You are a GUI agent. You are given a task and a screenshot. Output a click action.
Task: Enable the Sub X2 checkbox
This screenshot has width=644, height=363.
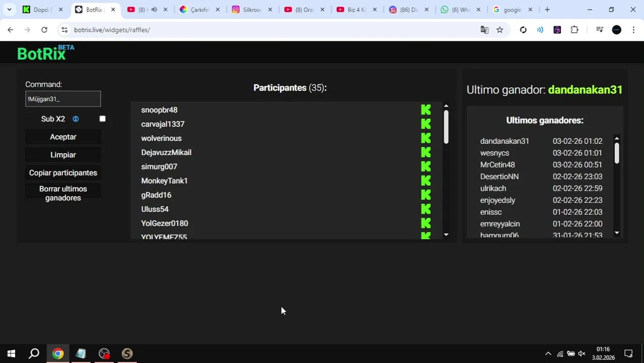tap(102, 118)
